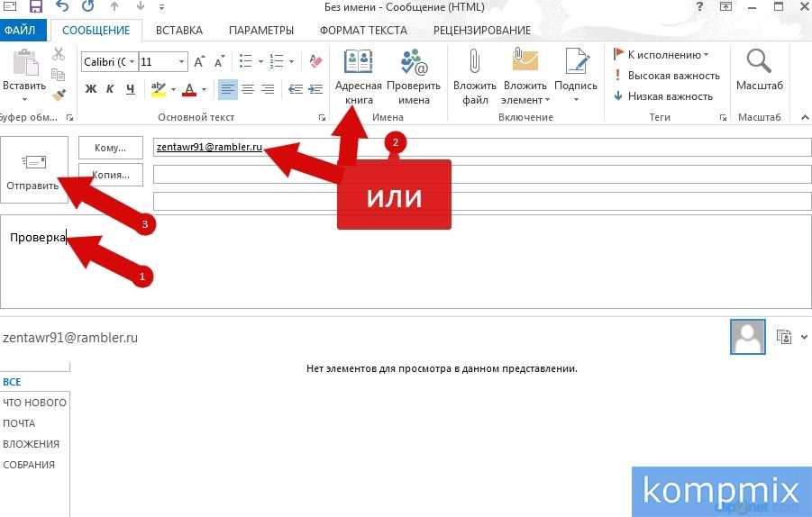This screenshot has width=812, height=517.
Task: Open Теги group dialog launcher
Action: pos(723,118)
